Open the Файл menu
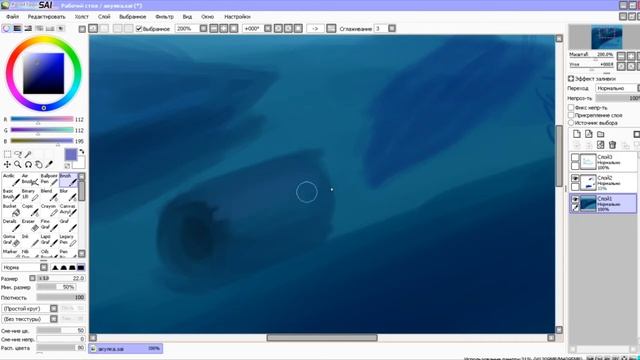This screenshot has height=360, width=640. (x=12, y=17)
